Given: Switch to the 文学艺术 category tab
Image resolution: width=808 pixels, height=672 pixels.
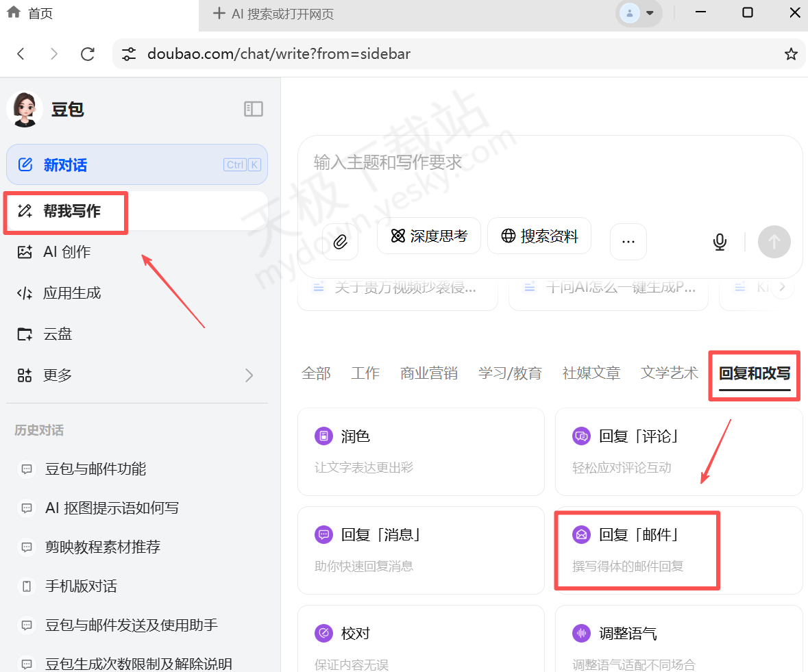Looking at the screenshot, I should (668, 373).
